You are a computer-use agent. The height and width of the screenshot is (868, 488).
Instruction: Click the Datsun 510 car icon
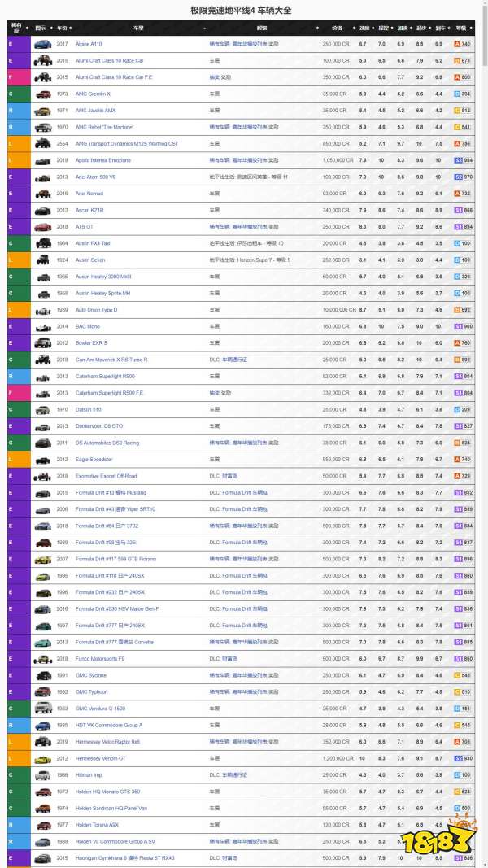tap(42, 410)
